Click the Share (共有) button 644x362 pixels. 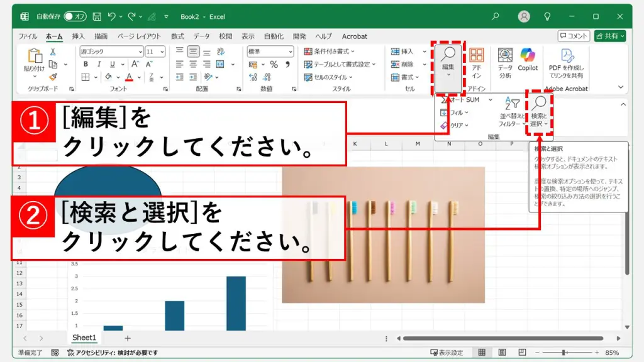tap(610, 36)
